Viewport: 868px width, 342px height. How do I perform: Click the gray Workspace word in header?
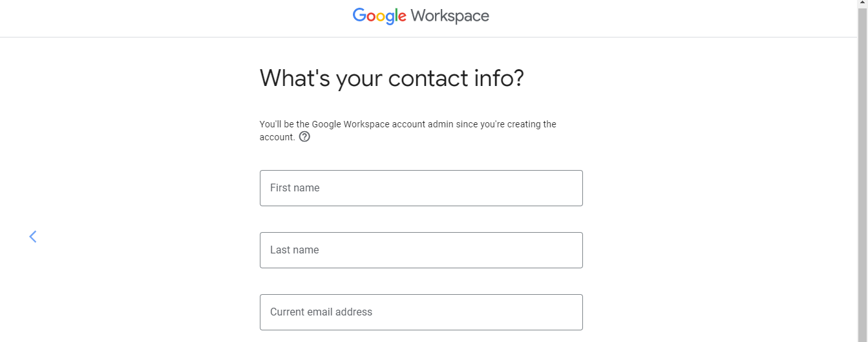point(450,16)
